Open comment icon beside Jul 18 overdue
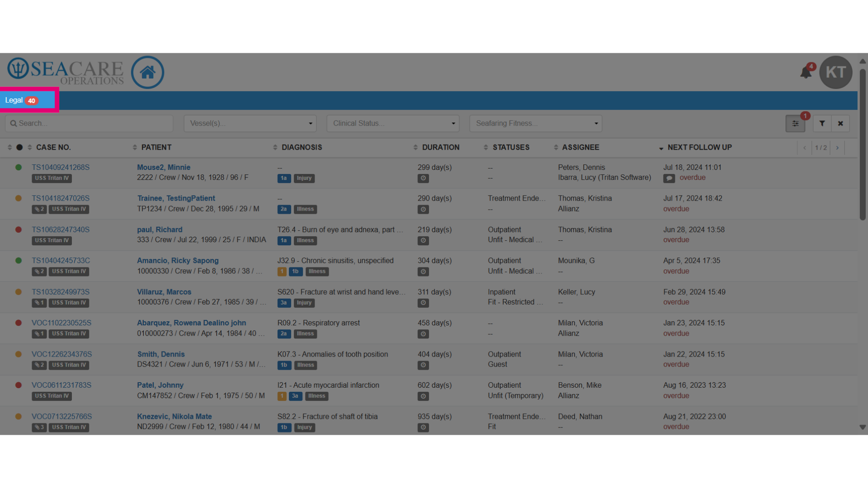868x488 pixels. click(x=669, y=178)
